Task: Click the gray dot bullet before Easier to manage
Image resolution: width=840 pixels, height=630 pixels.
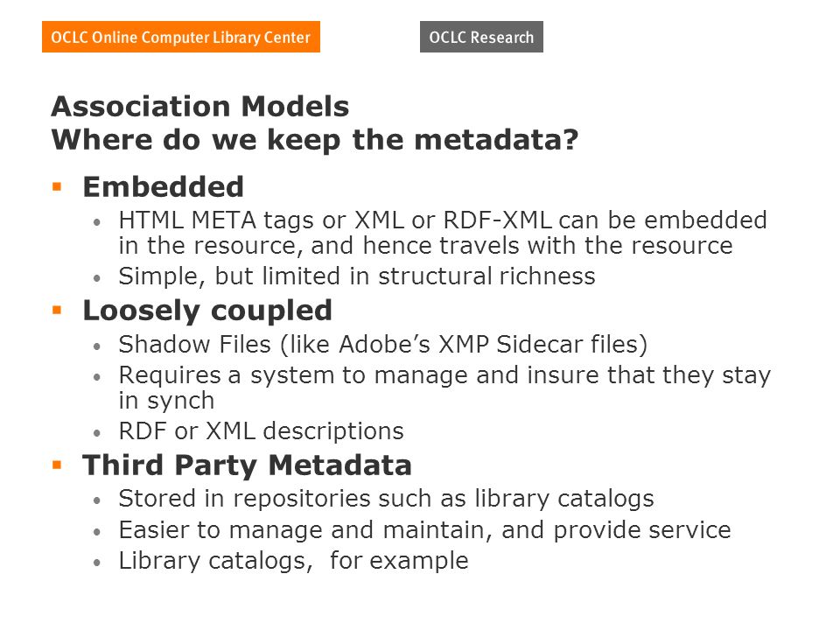Action: 97,532
